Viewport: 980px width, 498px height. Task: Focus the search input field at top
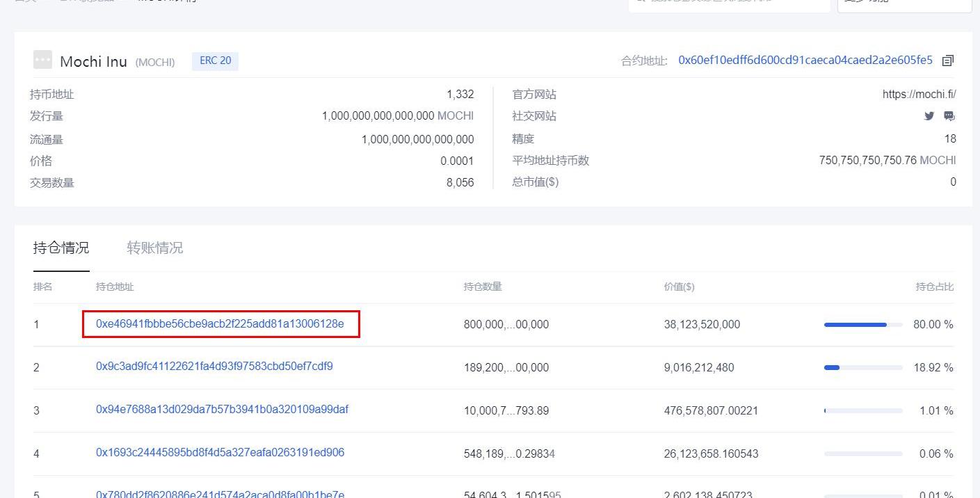[729, 3]
